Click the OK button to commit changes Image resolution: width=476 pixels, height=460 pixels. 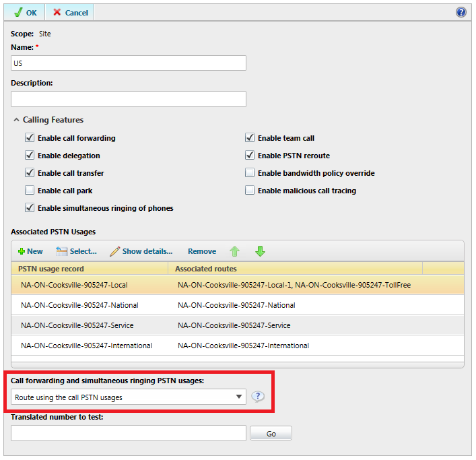(25, 12)
